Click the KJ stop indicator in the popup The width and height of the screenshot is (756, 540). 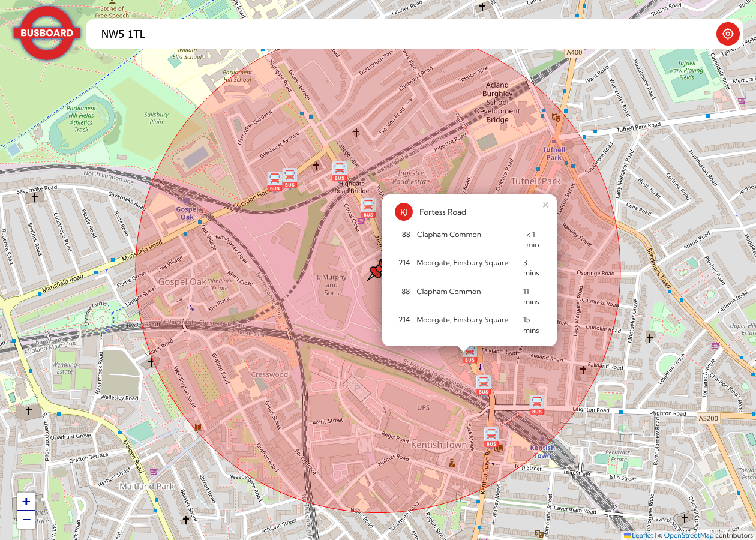point(403,212)
